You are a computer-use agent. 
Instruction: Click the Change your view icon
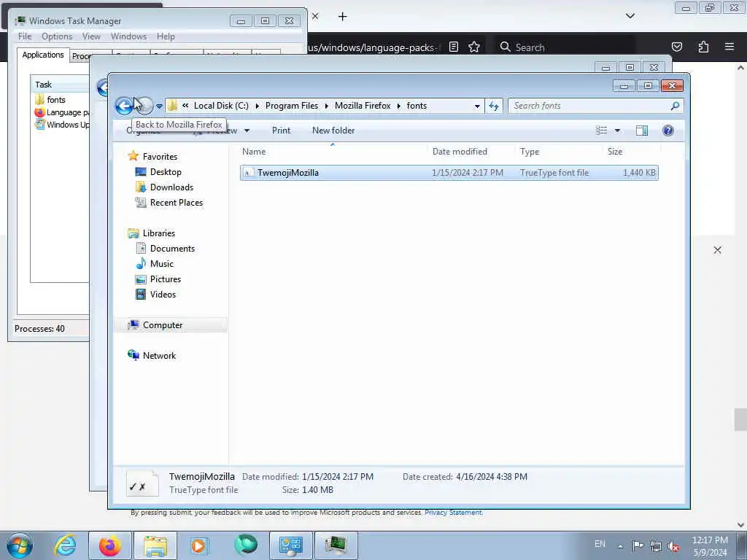[602, 131]
